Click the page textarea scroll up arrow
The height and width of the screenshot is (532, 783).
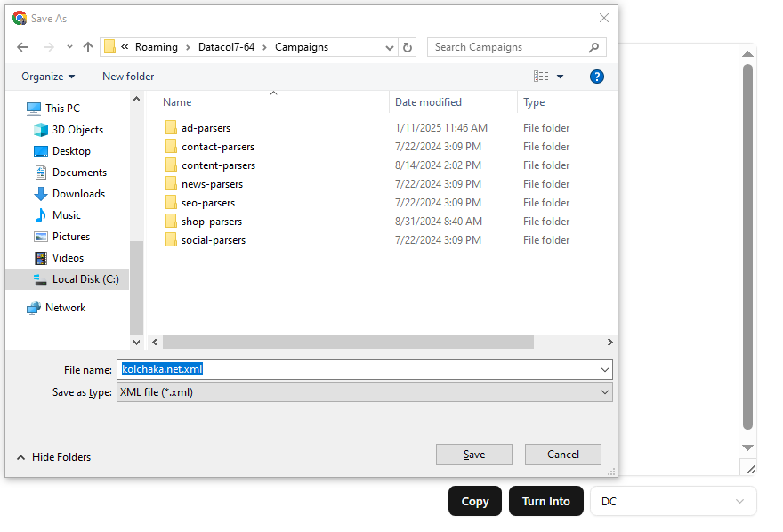(747, 54)
